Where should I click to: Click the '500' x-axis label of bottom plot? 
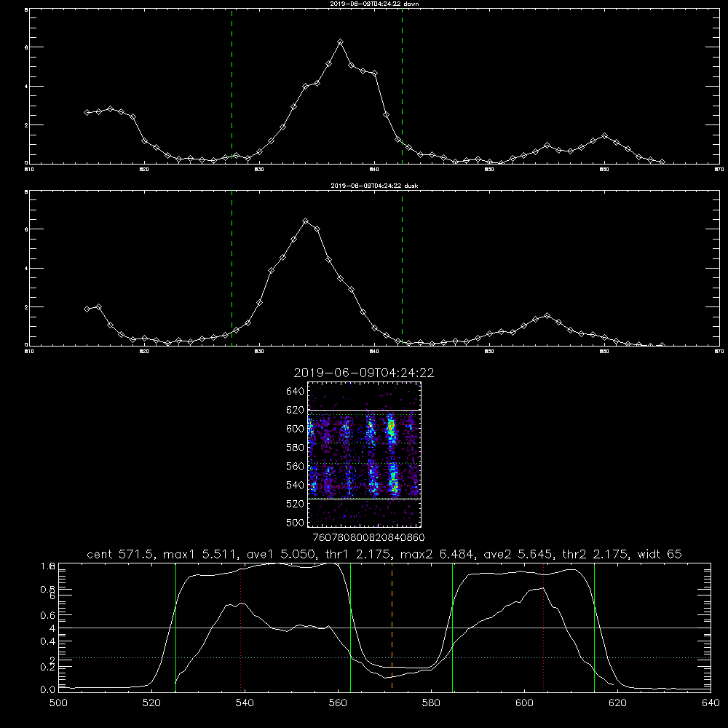(x=58, y=703)
